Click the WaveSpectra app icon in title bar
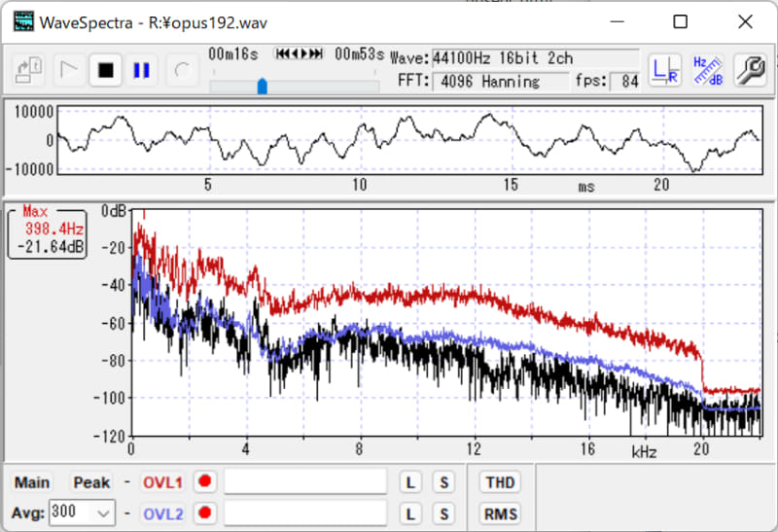 tap(23, 21)
